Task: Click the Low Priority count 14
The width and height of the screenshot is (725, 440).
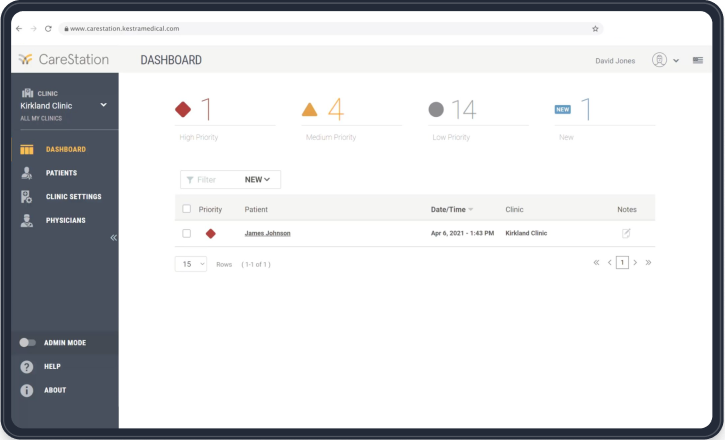Action: click(x=464, y=110)
